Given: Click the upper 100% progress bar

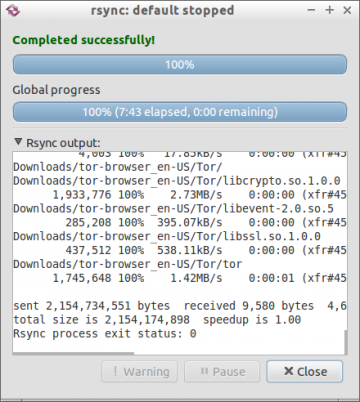Looking at the screenshot, I should pyautogui.click(x=180, y=64).
